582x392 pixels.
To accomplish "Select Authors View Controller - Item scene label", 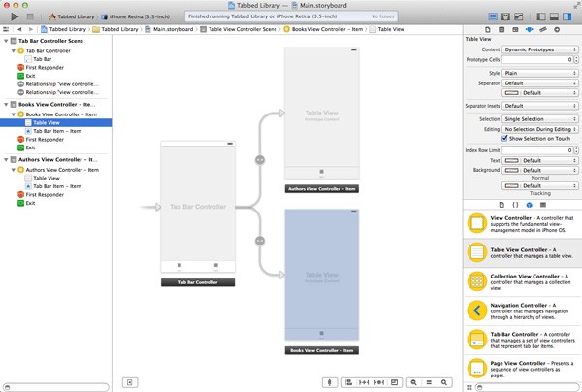I will coord(321,189).
